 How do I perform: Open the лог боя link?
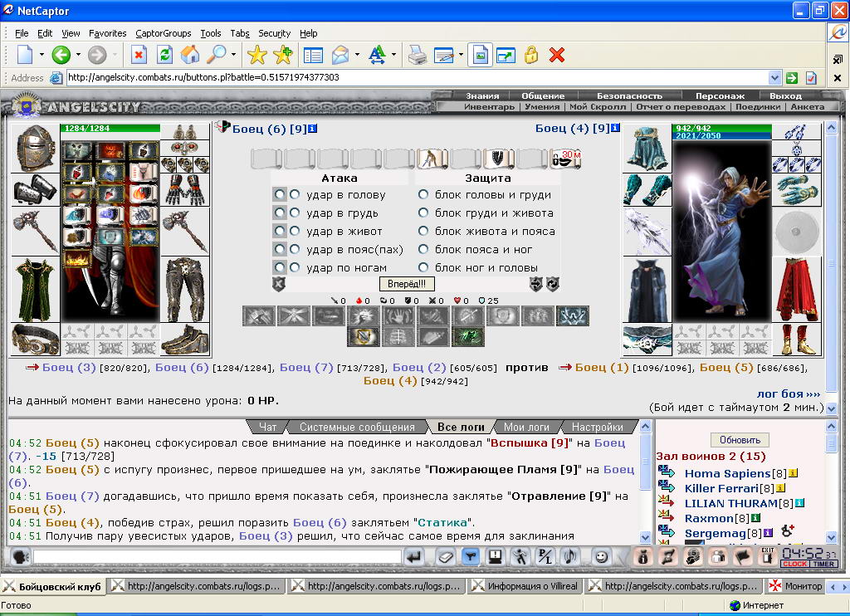(x=789, y=394)
